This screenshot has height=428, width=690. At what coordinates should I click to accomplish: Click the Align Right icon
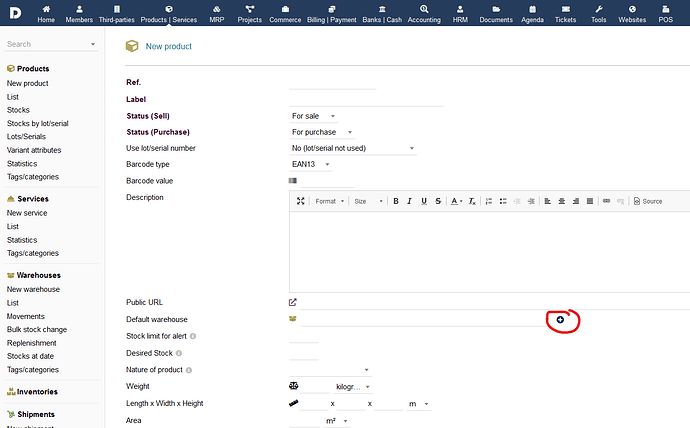click(x=576, y=201)
